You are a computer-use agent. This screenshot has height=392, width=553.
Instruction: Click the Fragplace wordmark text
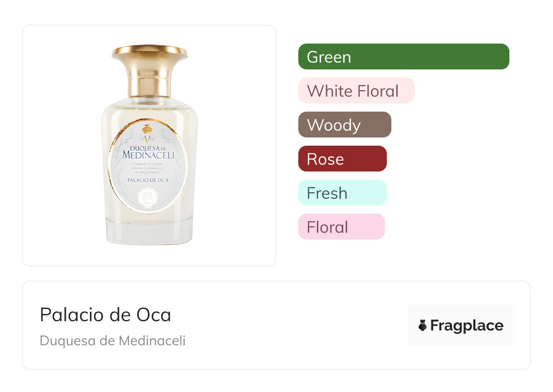(467, 325)
